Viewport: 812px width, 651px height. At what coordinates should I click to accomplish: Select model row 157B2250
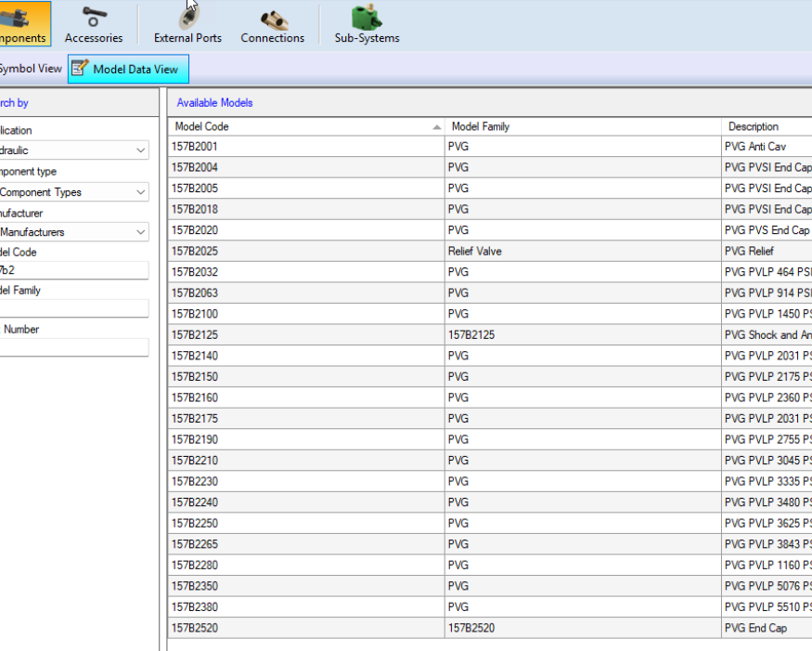pyautogui.click(x=490, y=524)
